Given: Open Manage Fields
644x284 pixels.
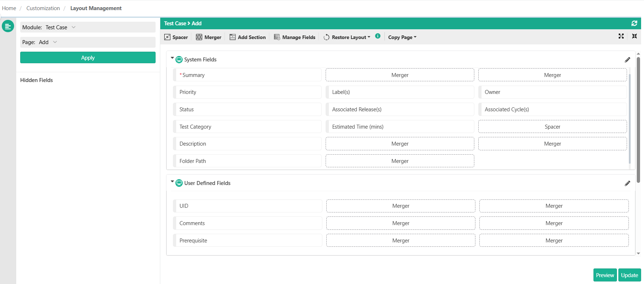Looking at the screenshot, I should 295,37.
